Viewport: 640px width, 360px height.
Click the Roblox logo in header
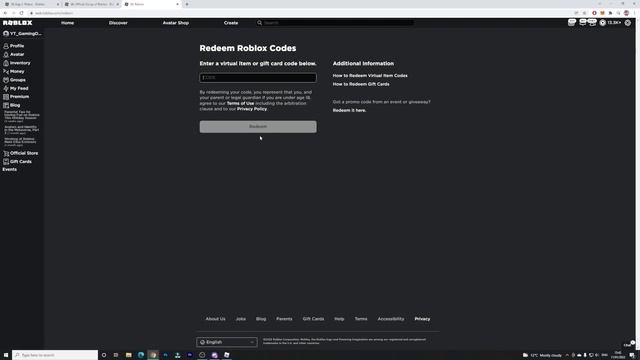click(18, 23)
